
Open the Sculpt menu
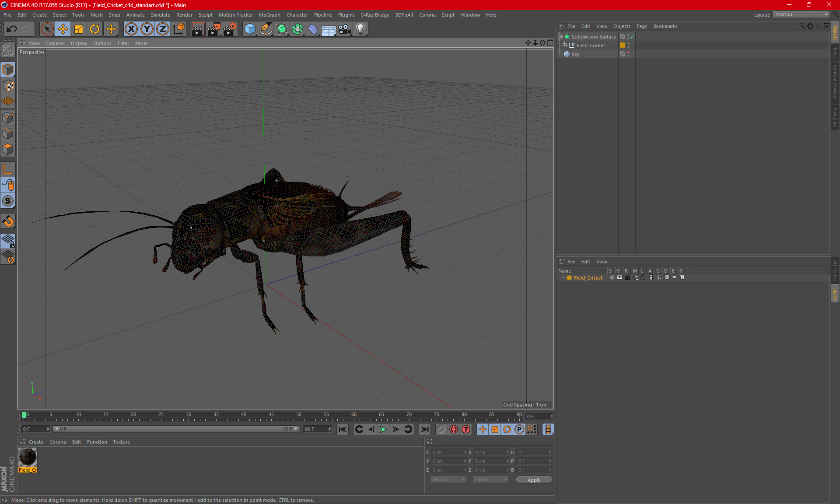[205, 15]
